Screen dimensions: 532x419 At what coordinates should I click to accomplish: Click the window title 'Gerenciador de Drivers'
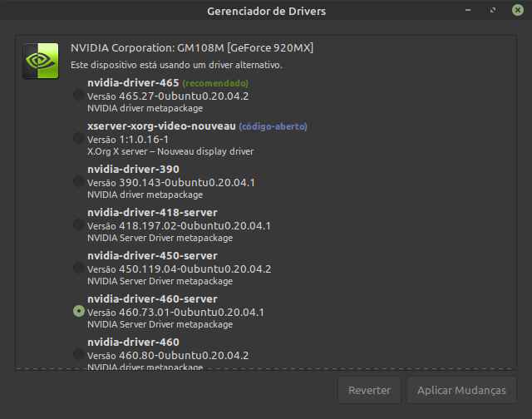[x=266, y=11]
